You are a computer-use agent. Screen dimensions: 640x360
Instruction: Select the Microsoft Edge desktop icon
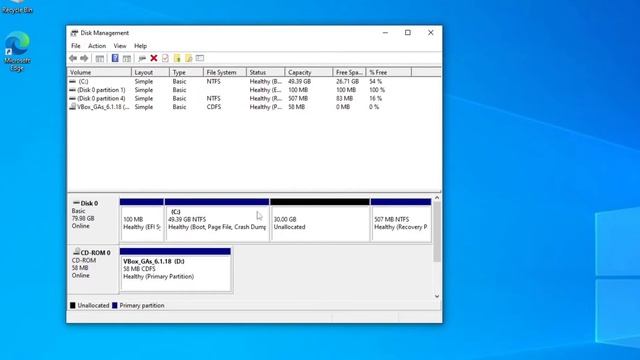tap(17, 51)
